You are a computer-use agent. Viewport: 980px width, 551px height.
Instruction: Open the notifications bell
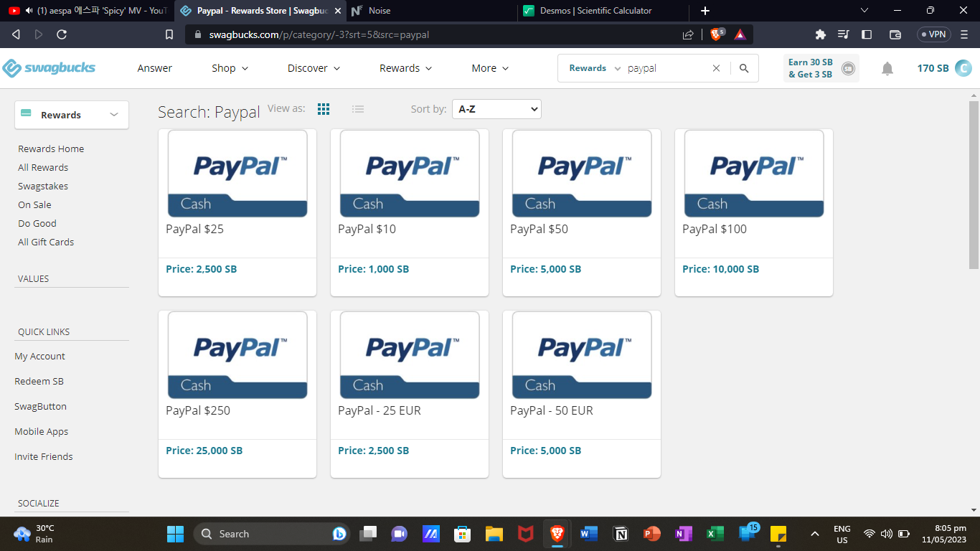coord(887,68)
